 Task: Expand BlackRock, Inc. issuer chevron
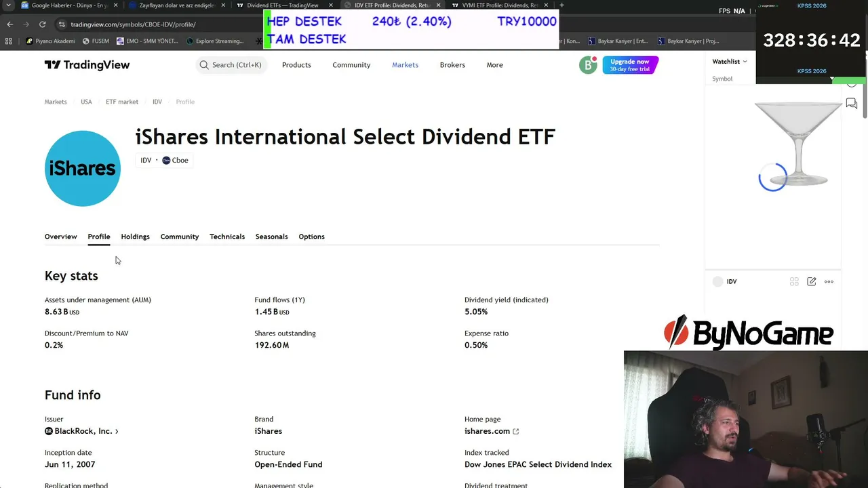[x=117, y=431]
